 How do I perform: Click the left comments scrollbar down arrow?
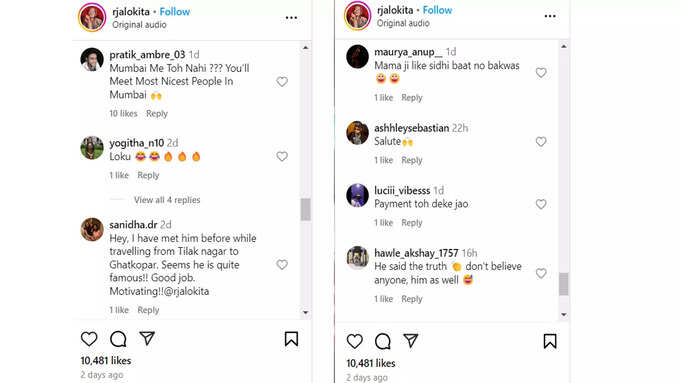tap(306, 312)
